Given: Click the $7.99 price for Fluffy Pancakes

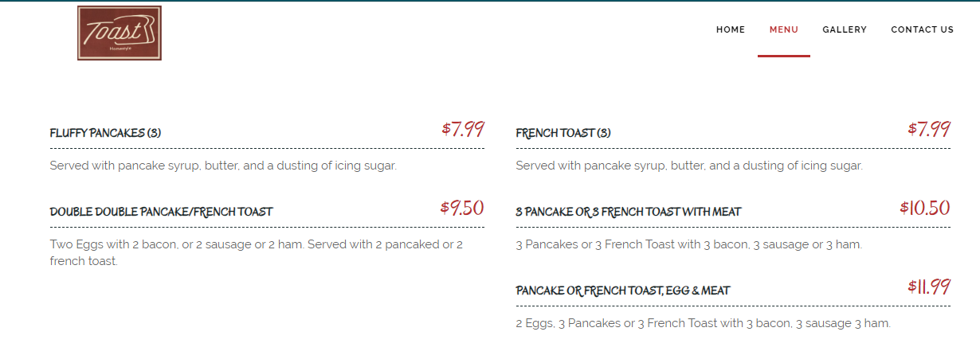Looking at the screenshot, I should (x=463, y=129).
